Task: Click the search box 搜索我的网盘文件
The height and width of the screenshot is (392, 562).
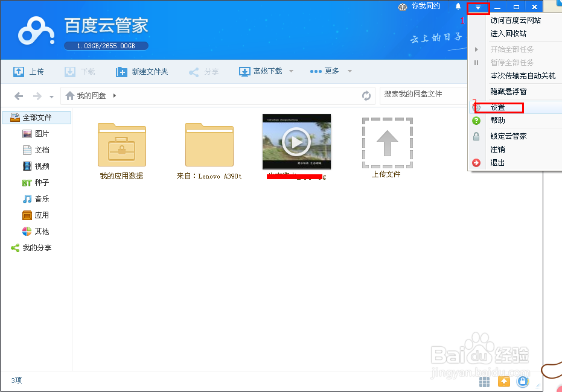Action: pos(423,95)
